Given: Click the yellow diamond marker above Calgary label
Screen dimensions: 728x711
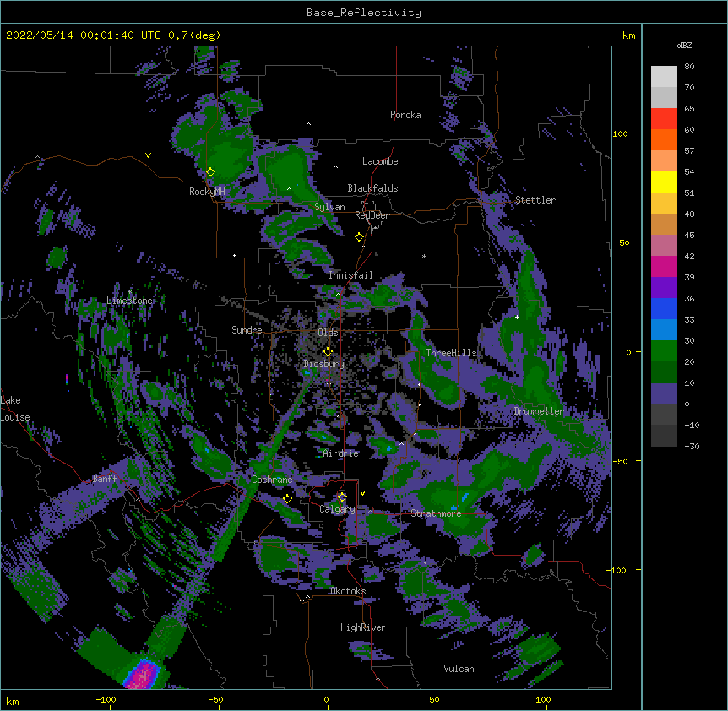Looking at the screenshot, I should [342, 497].
